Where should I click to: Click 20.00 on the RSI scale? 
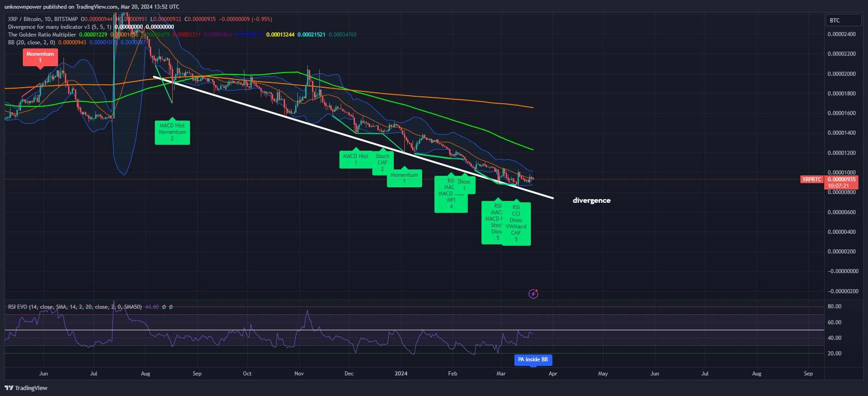click(x=835, y=354)
